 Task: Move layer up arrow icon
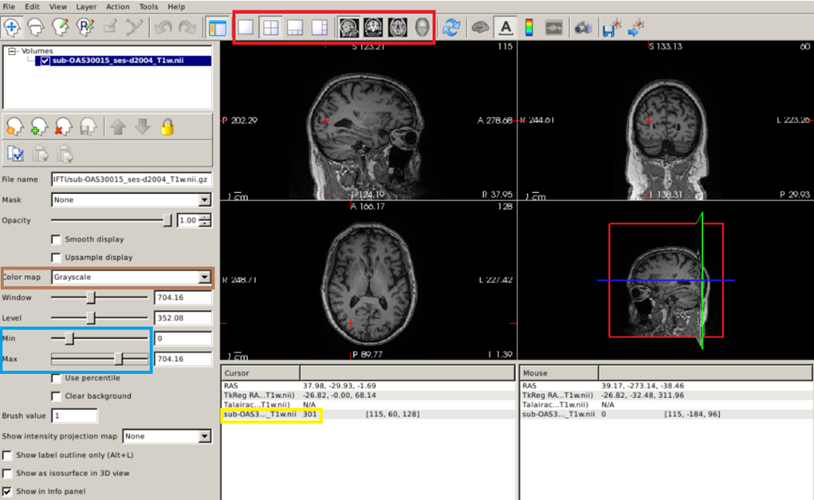point(118,127)
